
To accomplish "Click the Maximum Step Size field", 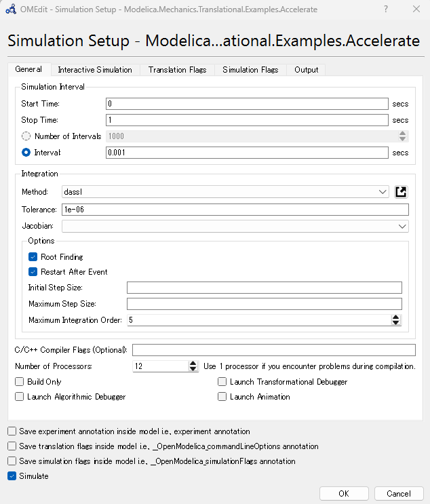I will tap(264, 304).
